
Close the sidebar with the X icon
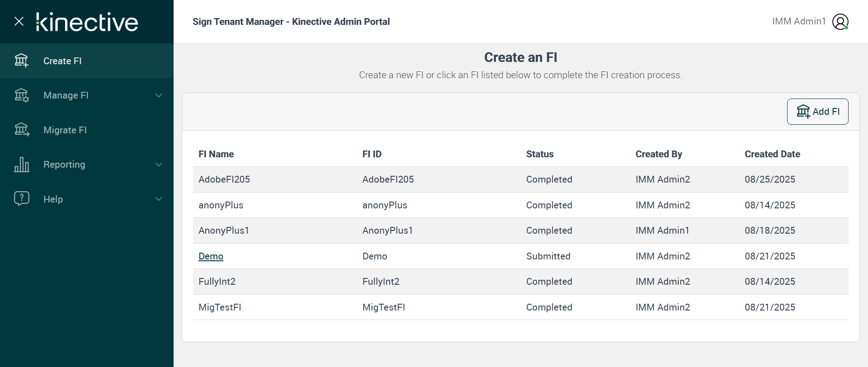click(19, 21)
